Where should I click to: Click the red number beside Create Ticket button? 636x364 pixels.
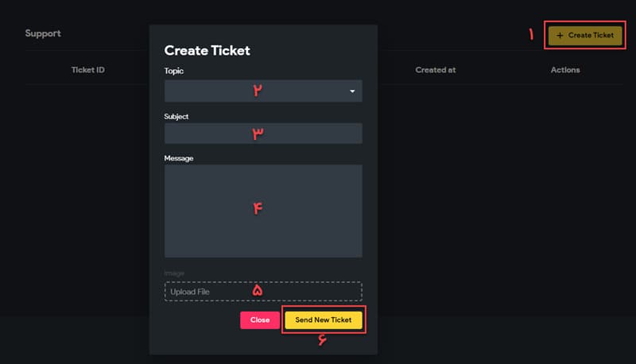[x=531, y=34]
